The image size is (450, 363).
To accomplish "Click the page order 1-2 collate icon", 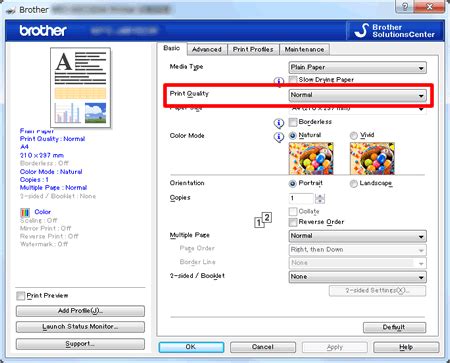I will 263,220.
